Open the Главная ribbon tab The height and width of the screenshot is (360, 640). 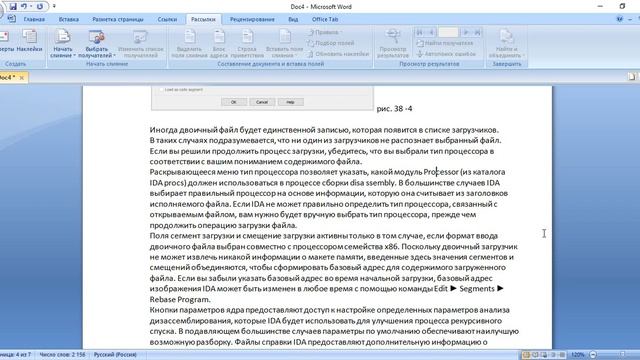click(x=34, y=19)
